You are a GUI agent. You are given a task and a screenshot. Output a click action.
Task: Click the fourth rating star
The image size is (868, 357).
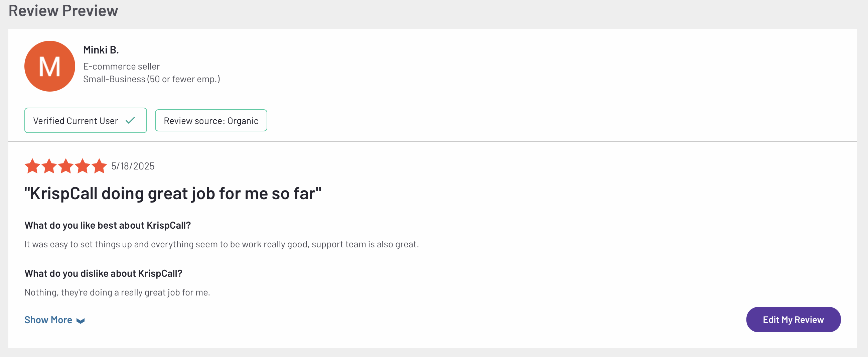(x=83, y=166)
